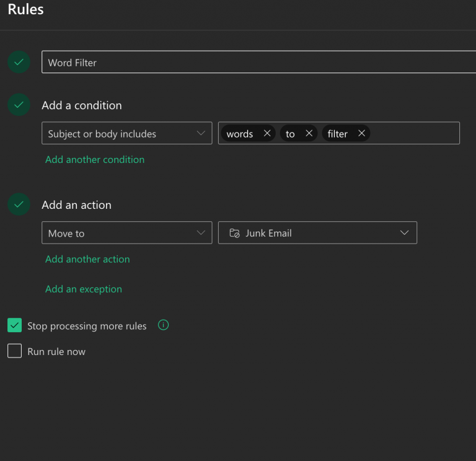Screen dimensions: 476x461
Task: Remove the 'words' keyword chip
Action: (267, 133)
